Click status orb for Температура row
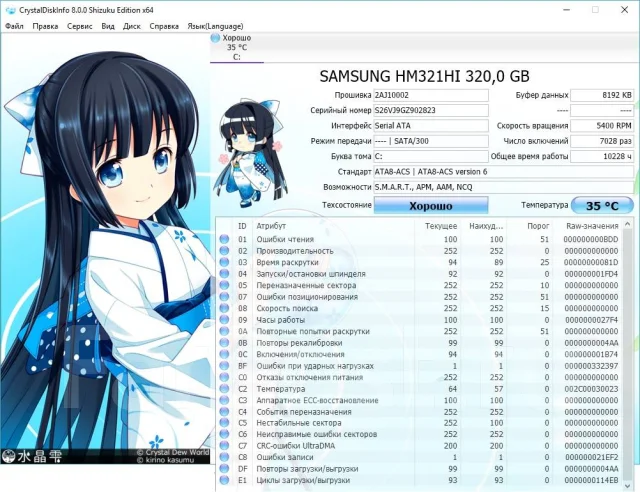 224,389
